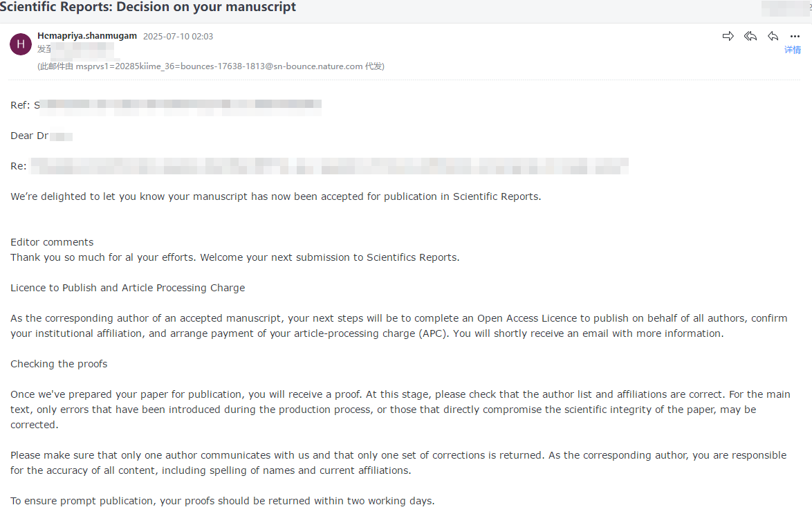The image size is (812, 514).
Task: Click the "To ensure prompt publication" line
Action: 222,501
